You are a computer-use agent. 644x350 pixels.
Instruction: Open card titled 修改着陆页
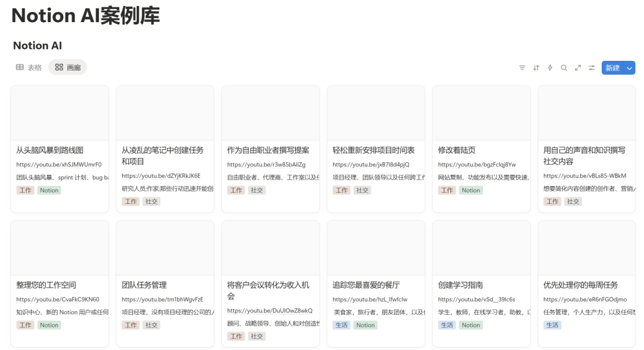(457, 150)
